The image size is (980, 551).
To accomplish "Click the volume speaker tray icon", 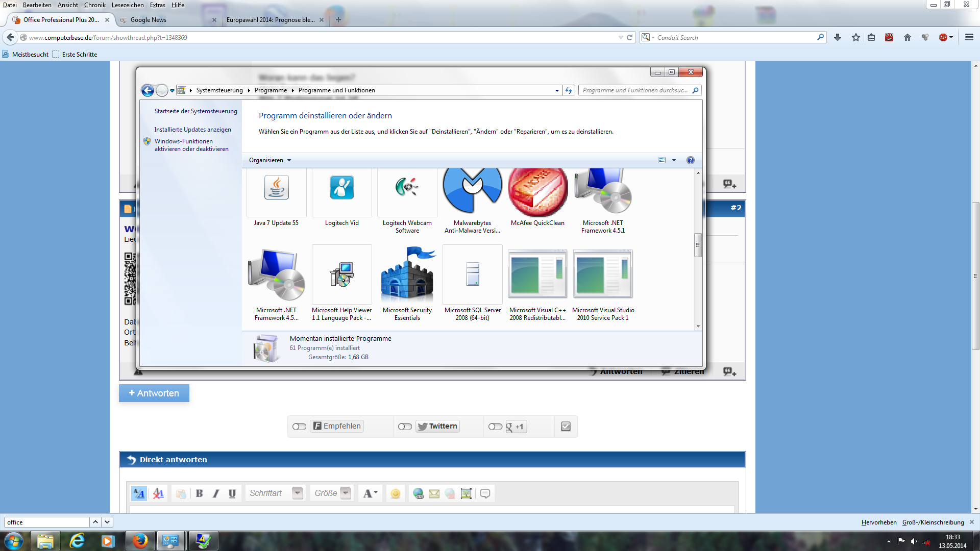I will point(914,541).
